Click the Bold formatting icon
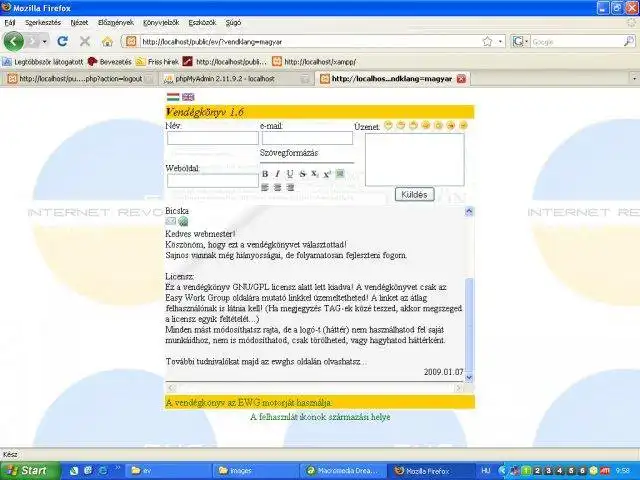Screen dimensions: 640x480 click(x=265, y=174)
